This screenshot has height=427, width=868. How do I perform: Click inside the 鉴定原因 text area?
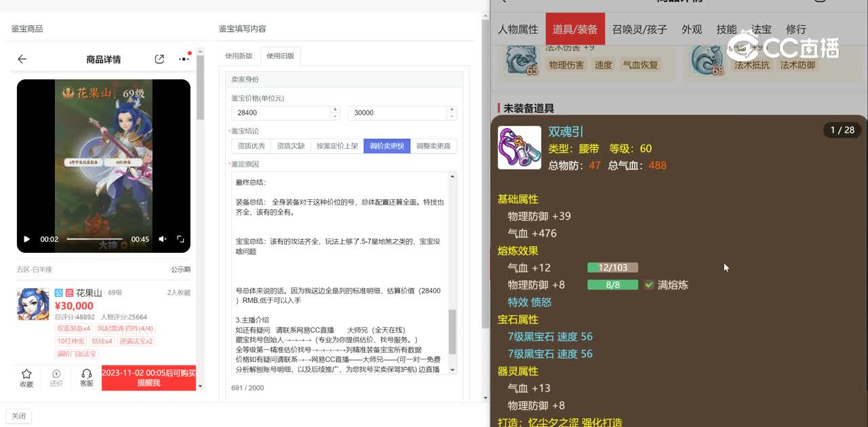coord(340,272)
